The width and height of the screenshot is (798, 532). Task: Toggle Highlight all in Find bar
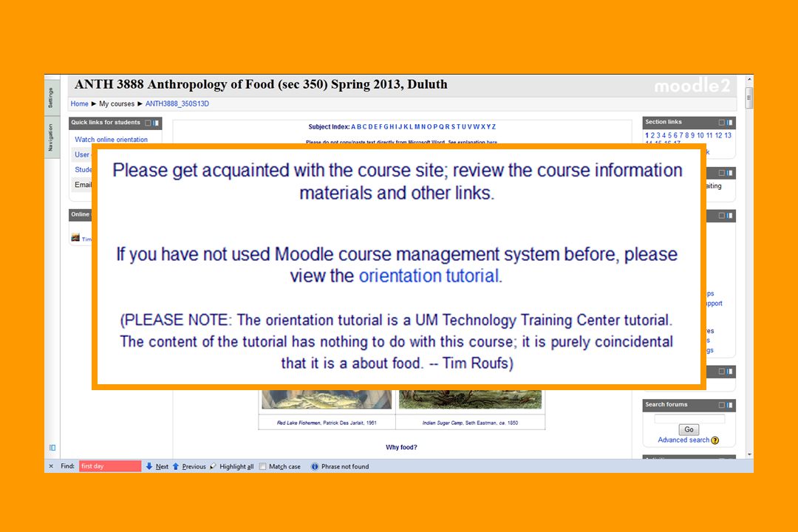231,466
